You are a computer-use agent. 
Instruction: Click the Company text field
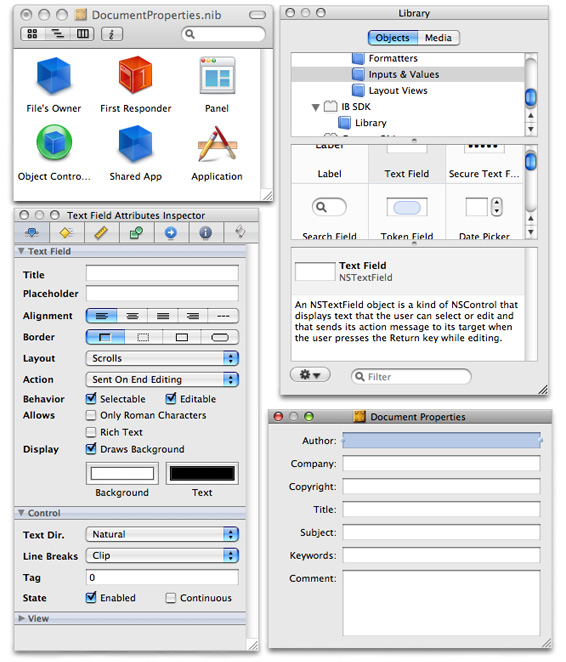tap(441, 463)
